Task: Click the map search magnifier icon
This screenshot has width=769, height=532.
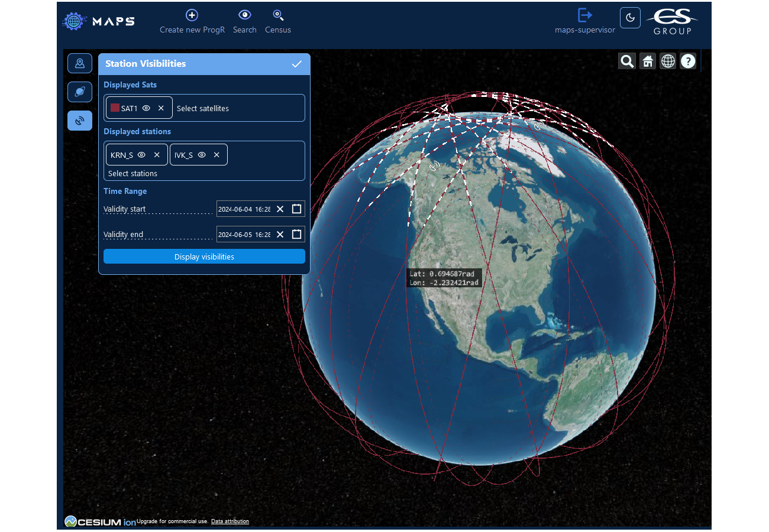Action: (627, 61)
